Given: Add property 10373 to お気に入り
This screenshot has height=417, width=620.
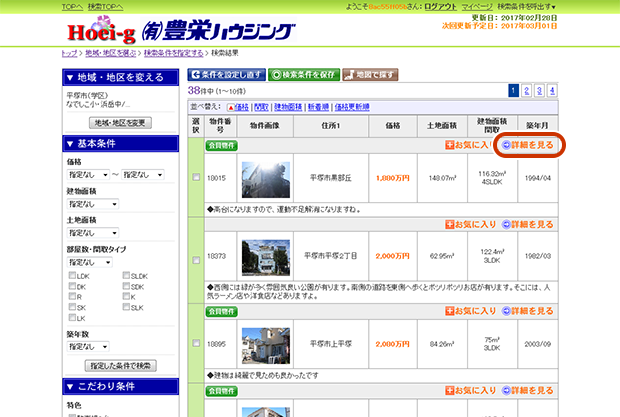Looking at the screenshot, I should pos(471,225).
